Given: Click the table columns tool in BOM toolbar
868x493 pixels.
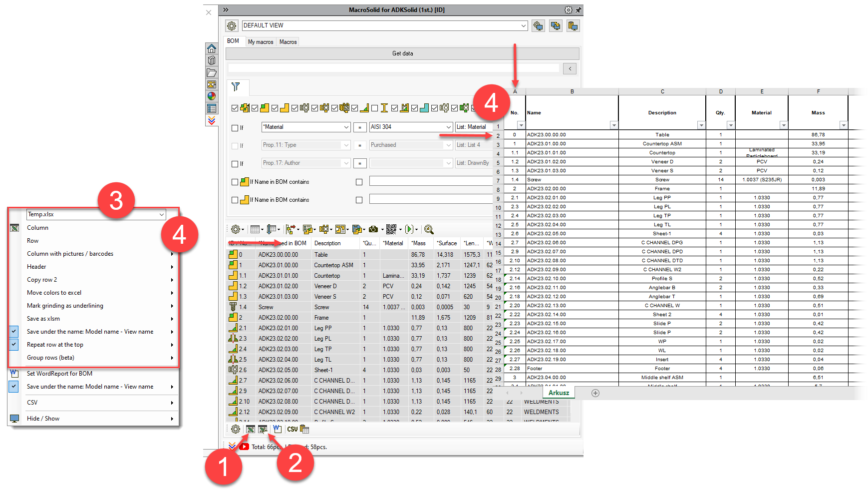Looking at the screenshot, I should tap(255, 229).
